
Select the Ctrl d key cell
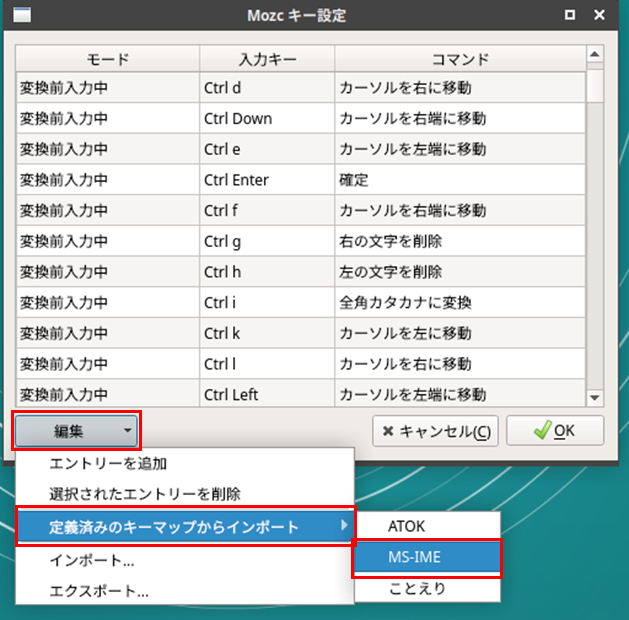click(x=267, y=87)
